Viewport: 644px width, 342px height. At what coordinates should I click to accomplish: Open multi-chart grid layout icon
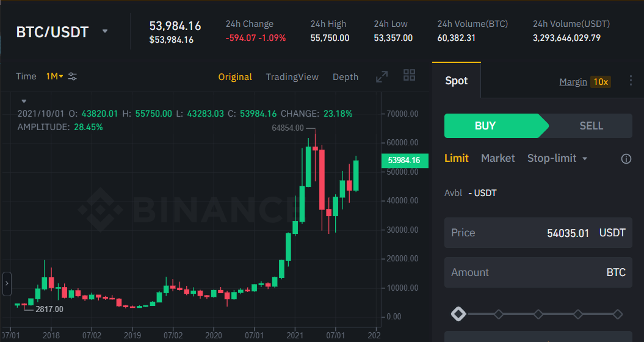(409, 75)
